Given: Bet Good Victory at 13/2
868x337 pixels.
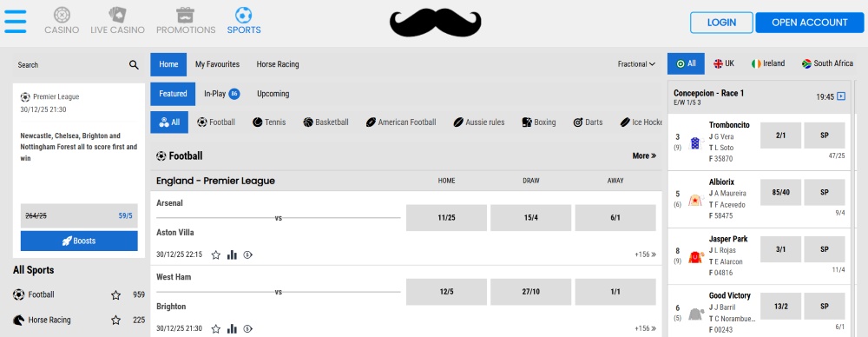Looking at the screenshot, I should pyautogui.click(x=780, y=307).
